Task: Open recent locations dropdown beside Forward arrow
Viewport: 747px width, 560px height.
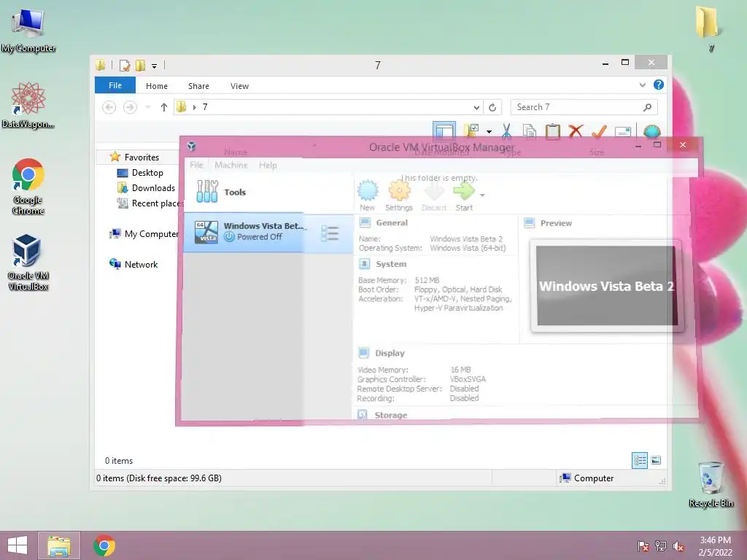Action: tap(147, 107)
